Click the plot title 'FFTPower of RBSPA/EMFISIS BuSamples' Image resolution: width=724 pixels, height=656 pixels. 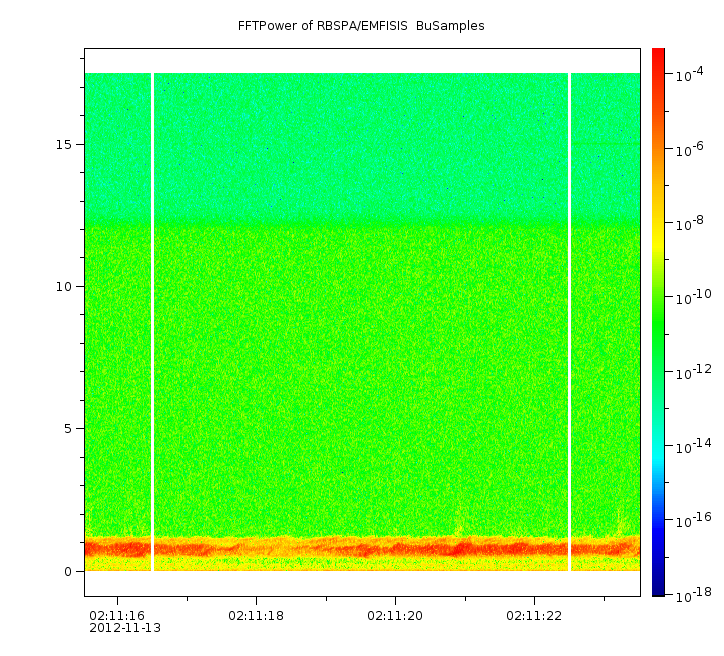(361, 26)
